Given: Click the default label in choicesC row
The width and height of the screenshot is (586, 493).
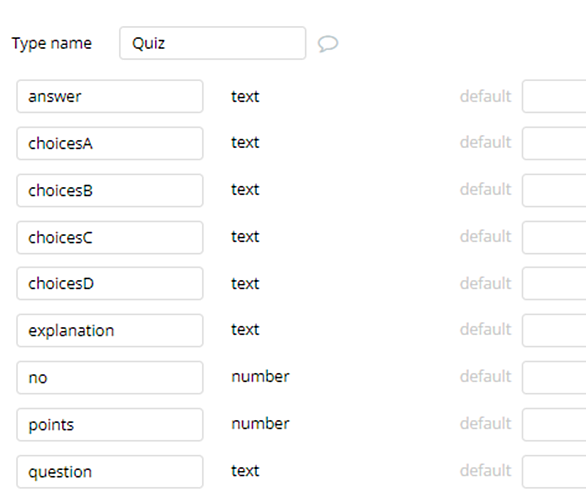Looking at the screenshot, I should click(x=485, y=236).
